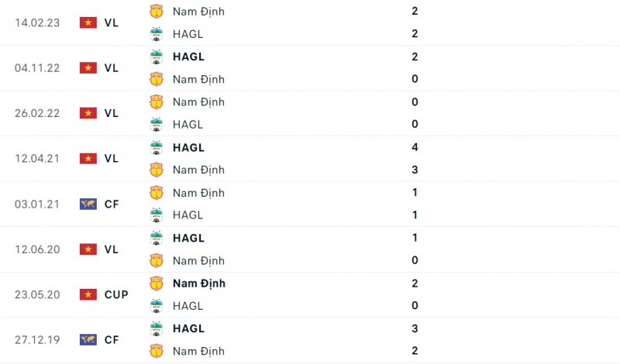Click HAGL score 4 in 12.04.21 match
620x364 pixels.
pyautogui.click(x=415, y=147)
